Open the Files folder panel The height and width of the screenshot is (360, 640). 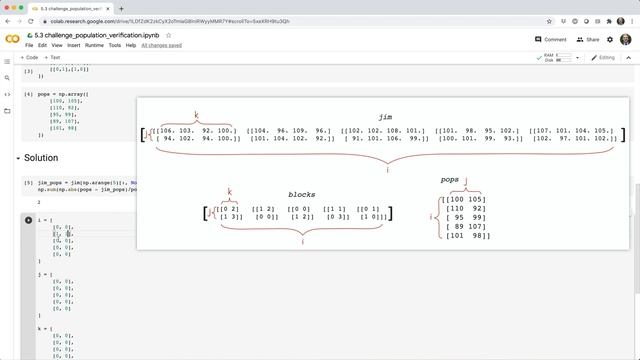(7, 111)
